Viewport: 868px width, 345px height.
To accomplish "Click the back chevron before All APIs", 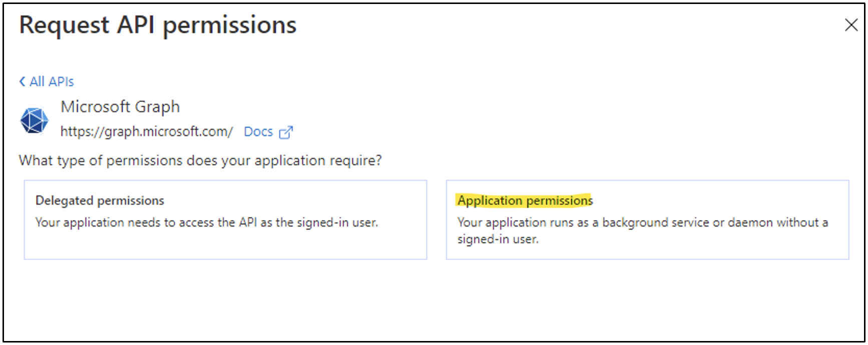I will click(22, 81).
